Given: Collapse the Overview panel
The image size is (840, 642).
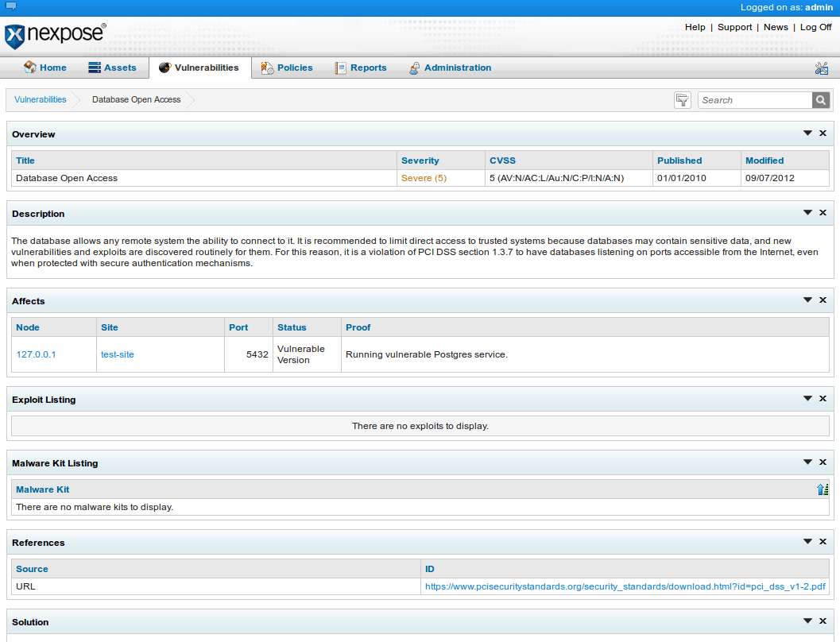Looking at the screenshot, I should coord(807,133).
